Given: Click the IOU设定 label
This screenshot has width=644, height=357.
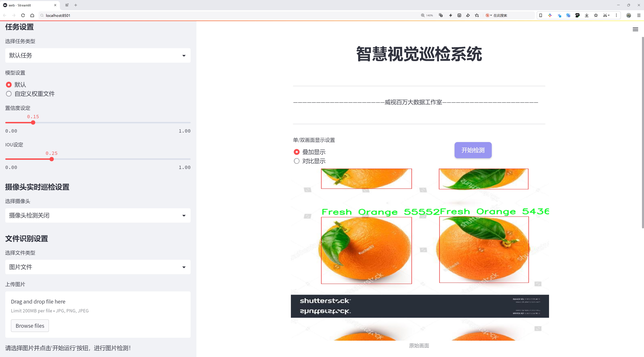Looking at the screenshot, I should 14,145.
